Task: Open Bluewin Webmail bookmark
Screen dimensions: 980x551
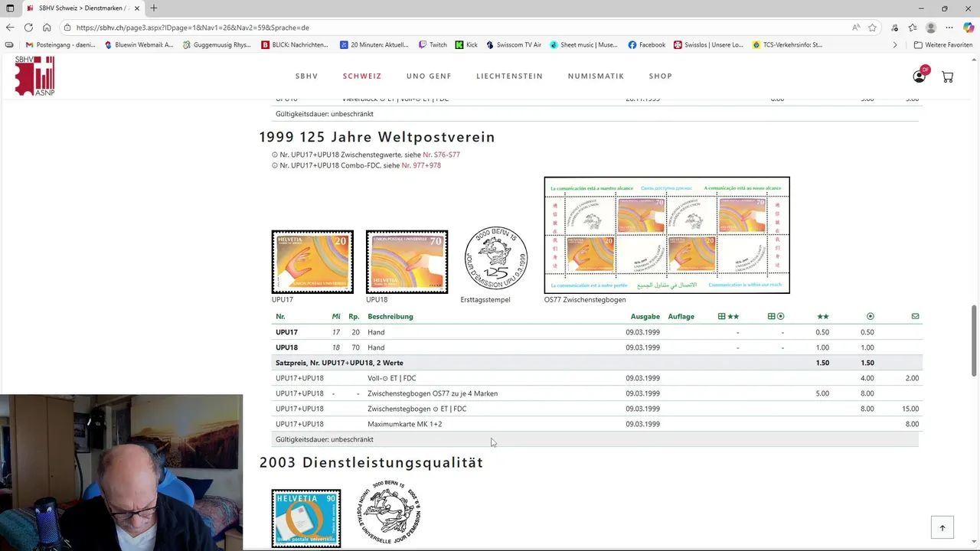Action: point(139,45)
